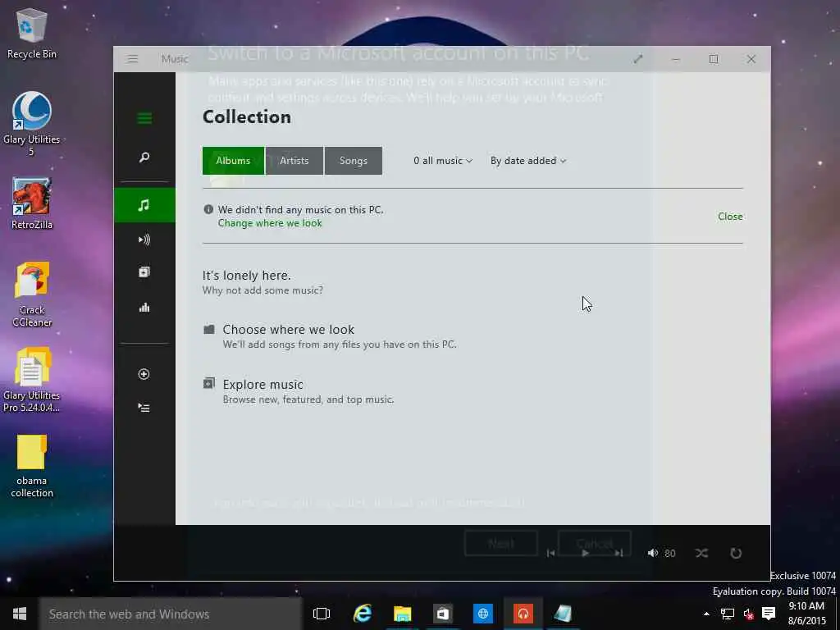Select the Glary Utilities 5 desktop shortcut
This screenshot has width=840, height=630.
pyautogui.click(x=32, y=124)
